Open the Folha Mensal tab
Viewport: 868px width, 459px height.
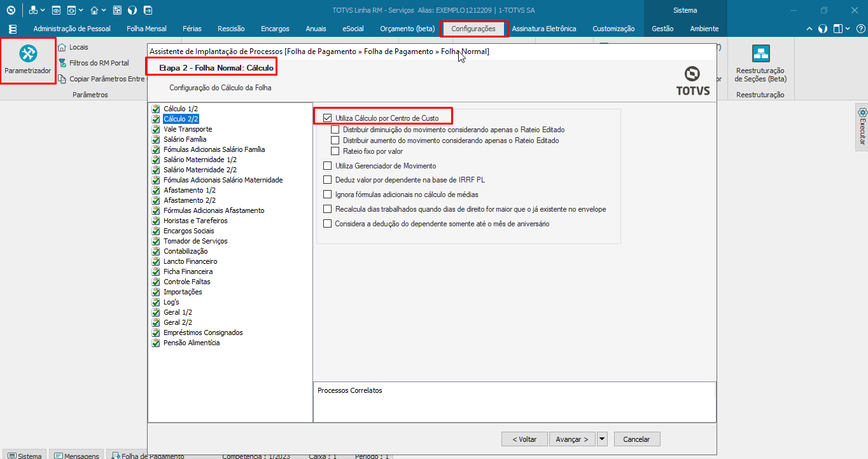click(x=146, y=29)
